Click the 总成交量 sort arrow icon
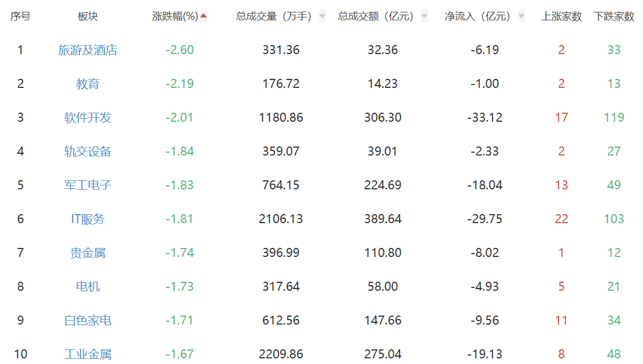The width and height of the screenshot is (643, 364). (322, 16)
